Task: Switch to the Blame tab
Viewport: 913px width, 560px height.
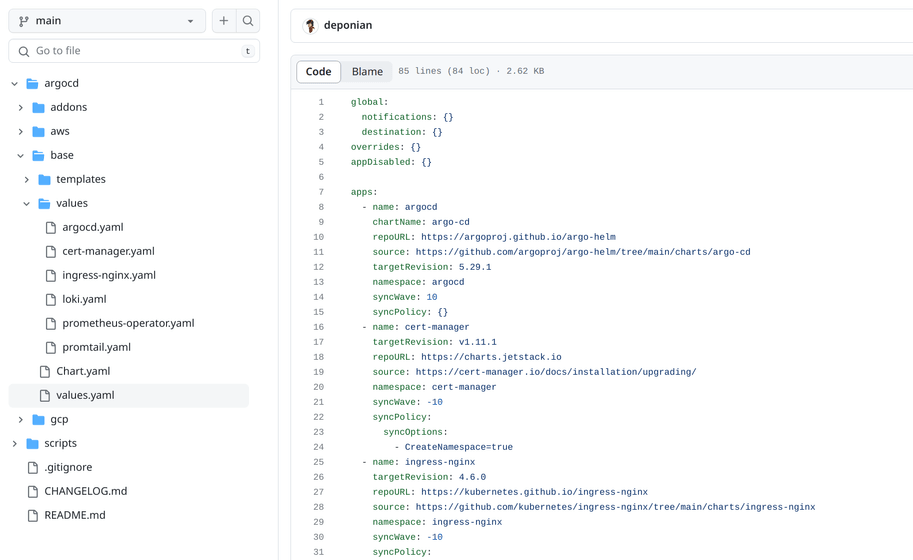Action: coord(367,72)
